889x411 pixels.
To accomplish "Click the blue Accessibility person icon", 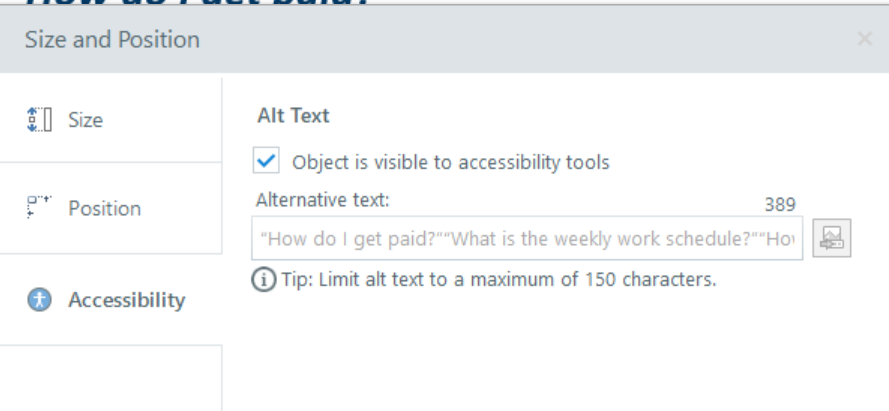I will [42, 299].
